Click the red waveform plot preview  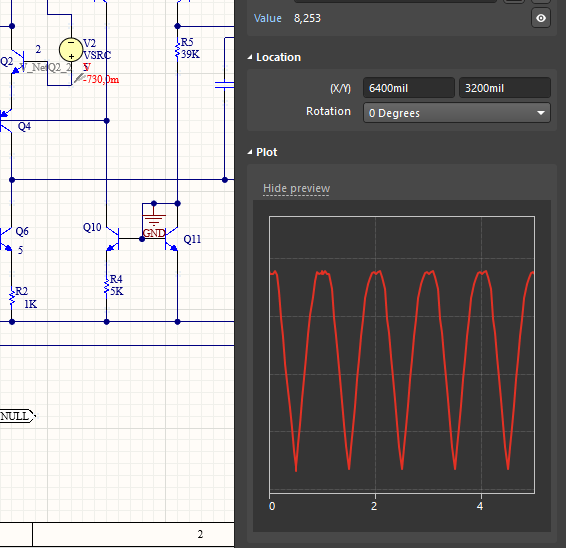[402, 355]
